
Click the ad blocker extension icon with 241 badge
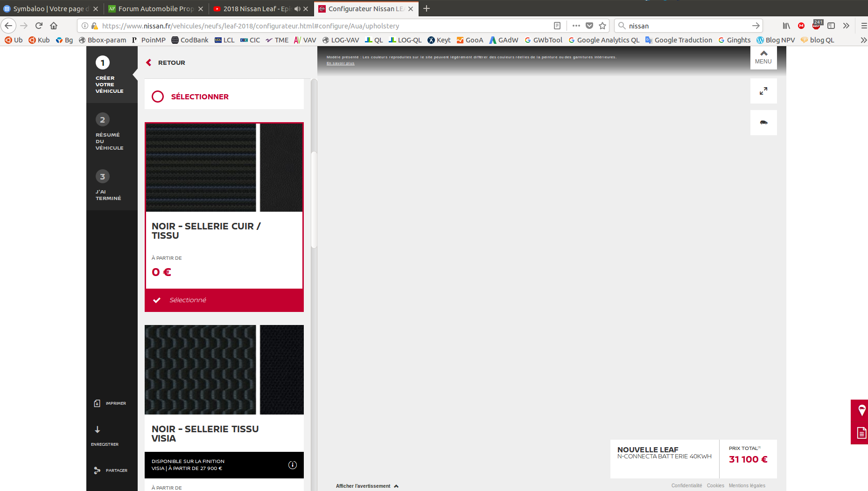pos(817,25)
